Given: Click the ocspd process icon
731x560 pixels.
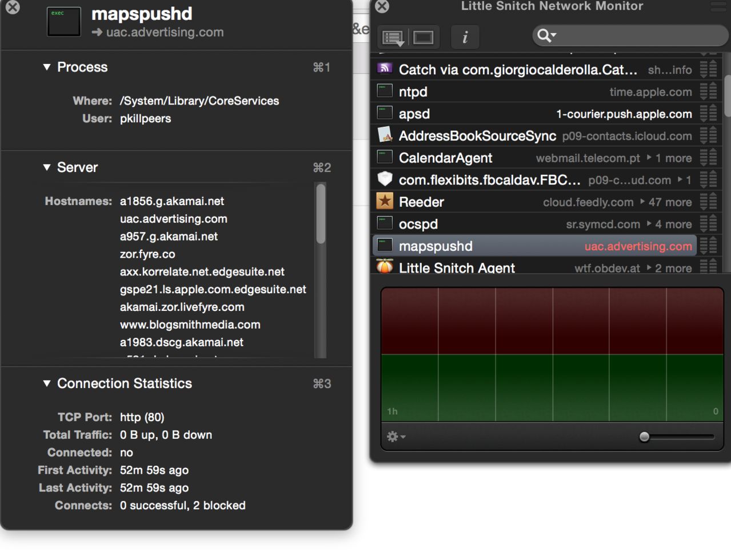Looking at the screenshot, I should click(x=385, y=223).
